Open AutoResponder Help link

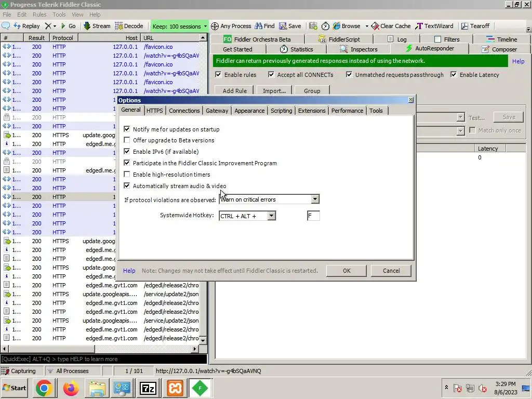point(518,61)
